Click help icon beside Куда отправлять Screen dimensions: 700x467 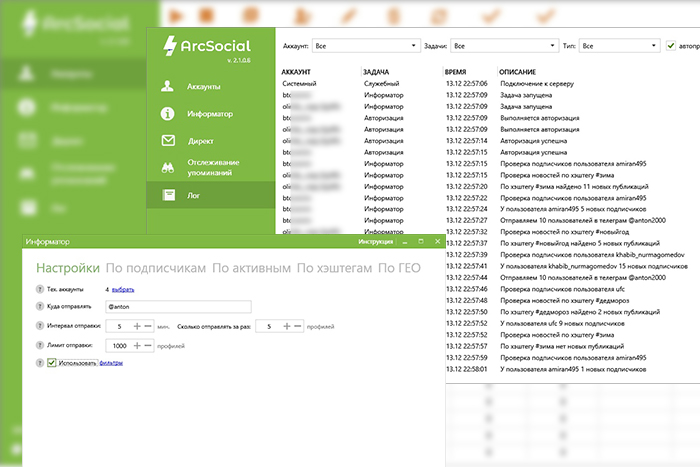pyautogui.click(x=39, y=307)
